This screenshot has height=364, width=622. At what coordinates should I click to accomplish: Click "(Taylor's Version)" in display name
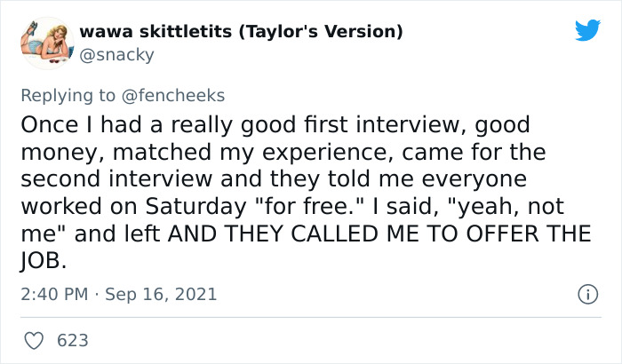pyautogui.click(x=321, y=32)
